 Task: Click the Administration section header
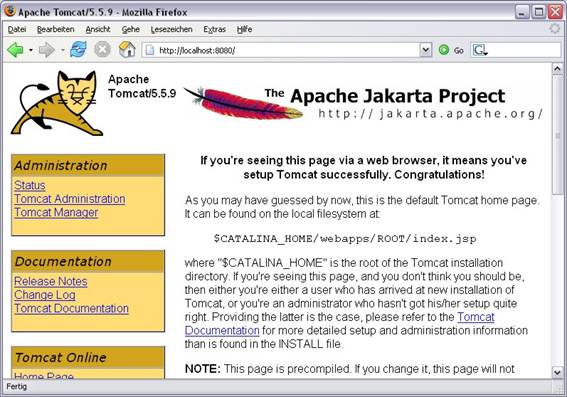coord(88,165)
